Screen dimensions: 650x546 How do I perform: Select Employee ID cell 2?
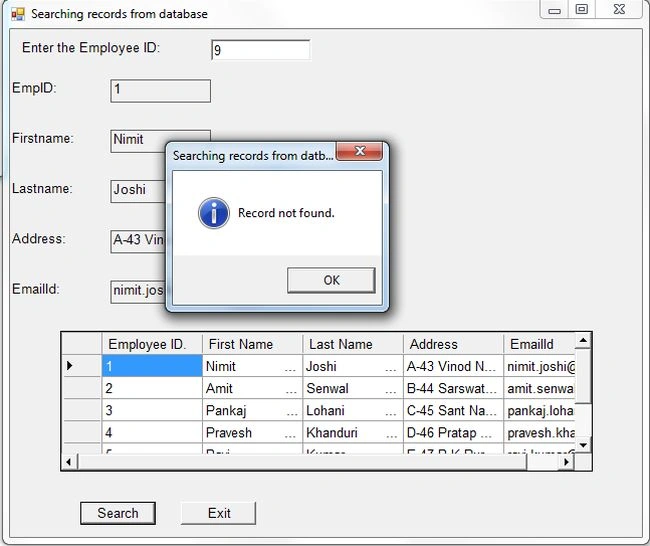152,388
